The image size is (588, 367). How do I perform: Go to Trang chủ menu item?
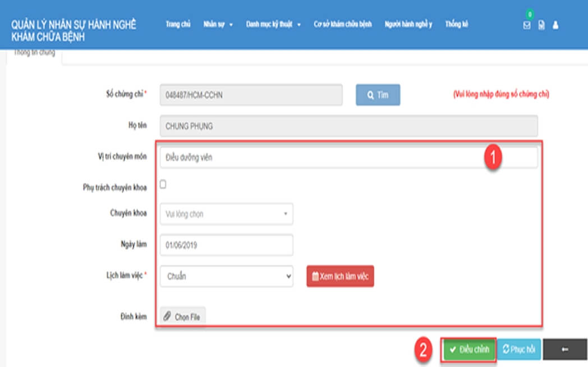pyautogui.click(x=178, y=25)
